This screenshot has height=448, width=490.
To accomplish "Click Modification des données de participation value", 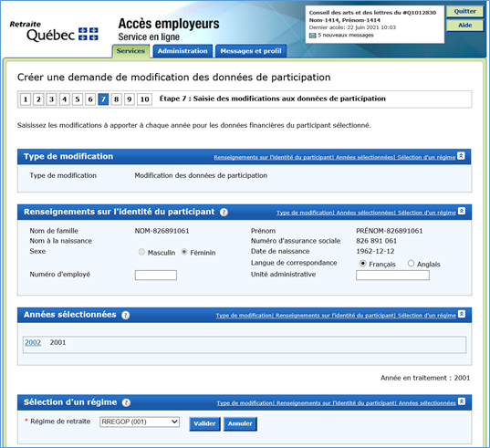I will pyautogui.click(x=201, y=175).
